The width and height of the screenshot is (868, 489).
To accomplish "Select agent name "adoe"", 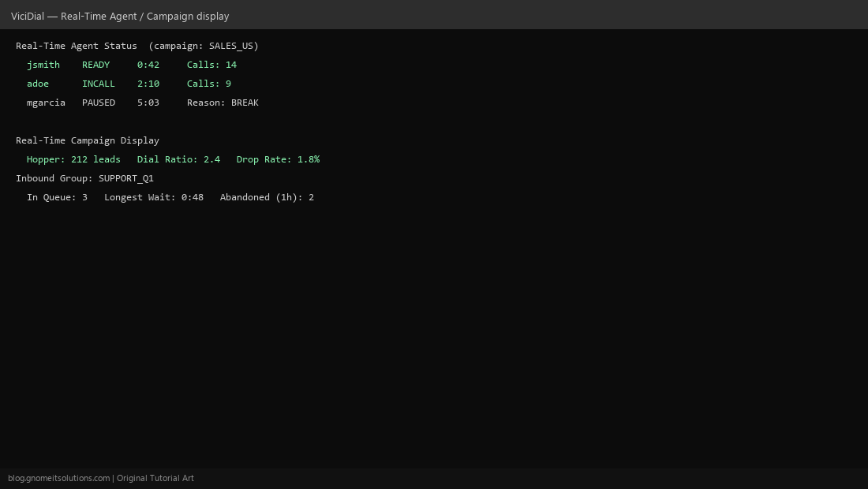I will (x=38, y=84).
